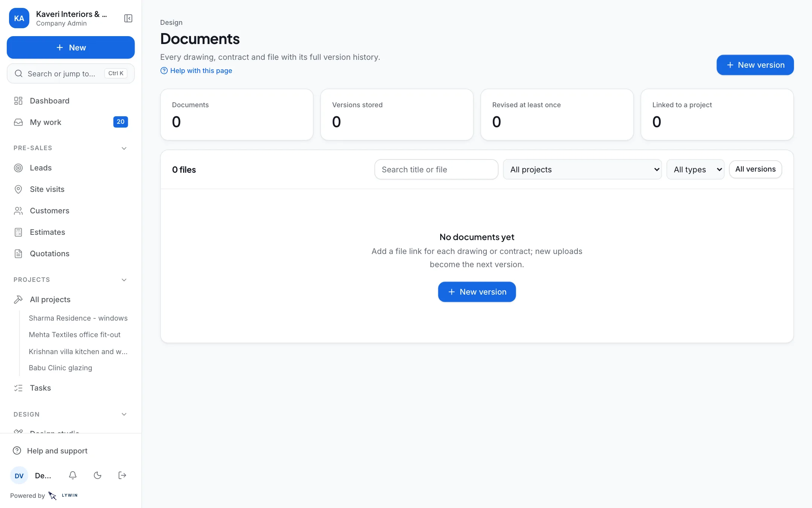
Task: Open Help and support
Action: click(71, 451)
